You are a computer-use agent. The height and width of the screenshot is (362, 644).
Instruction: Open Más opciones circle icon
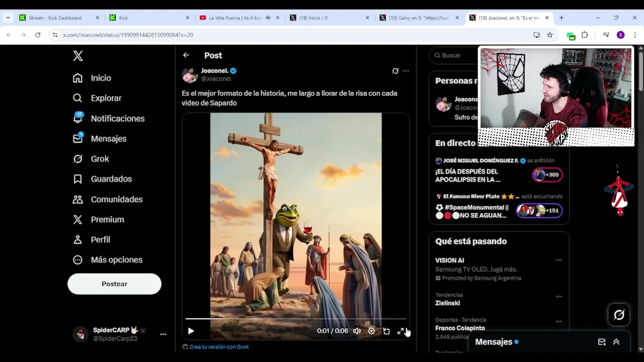(x=77, y=260)
